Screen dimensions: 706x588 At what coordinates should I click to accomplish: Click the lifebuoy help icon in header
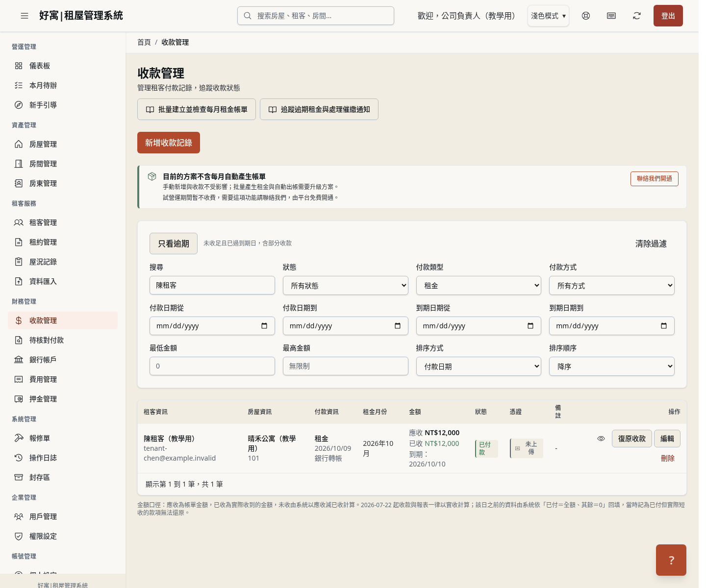point(586,16)
